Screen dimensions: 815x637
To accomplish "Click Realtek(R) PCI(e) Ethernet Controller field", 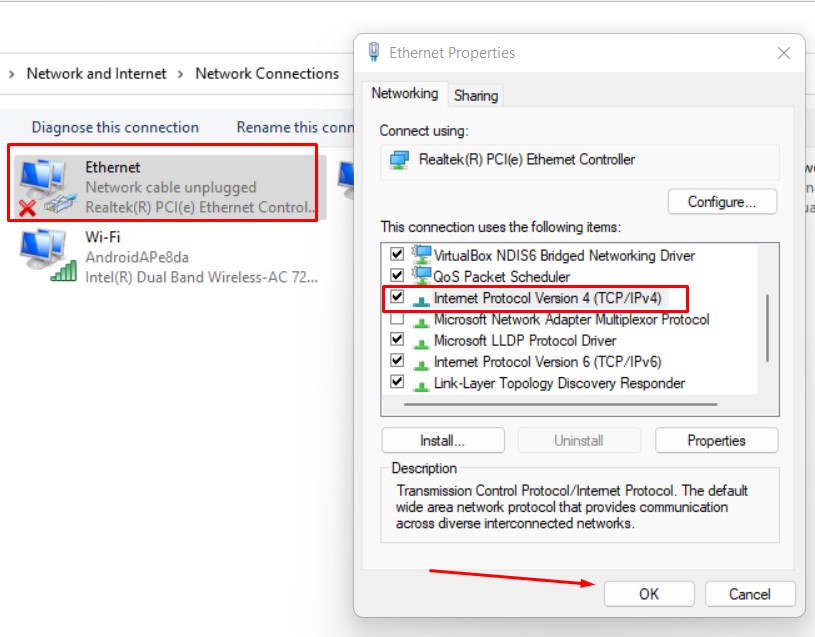I will click(580, 162).
